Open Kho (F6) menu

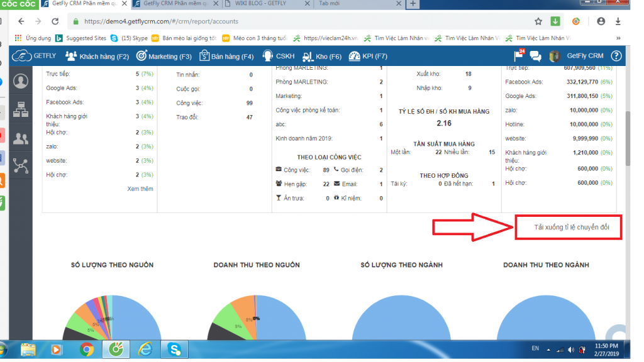pyautogui.click(x=322, y=56)
